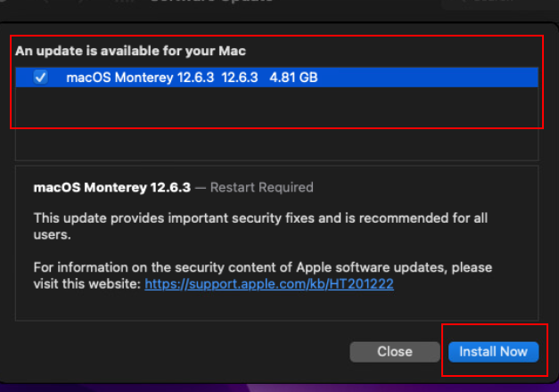Click the empty area below the selected update row
Viewport: 559px width, 392px height.
(276, 107)
